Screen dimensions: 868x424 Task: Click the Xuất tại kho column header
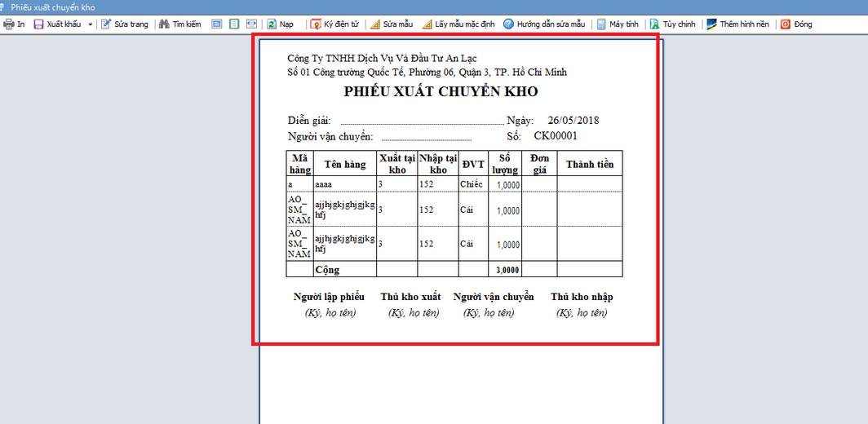tap(397, 163)
